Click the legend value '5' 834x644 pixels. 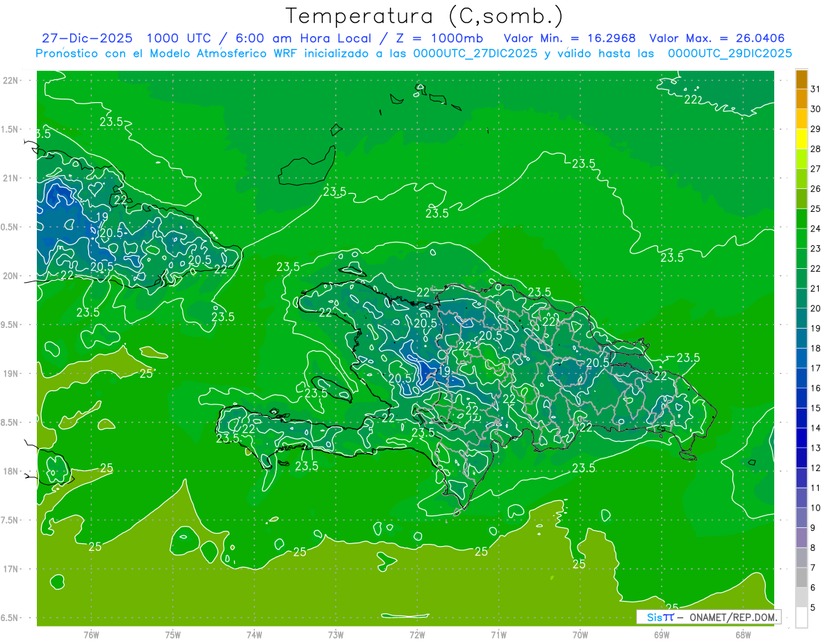click(812, 608)
